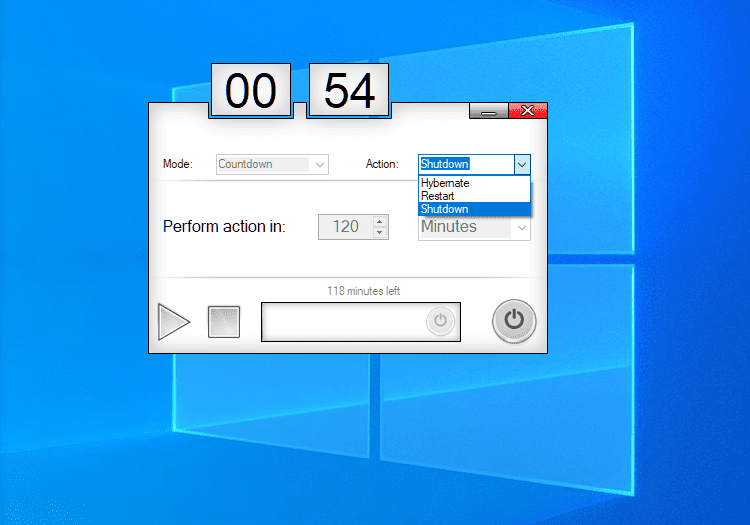This screenshot has width=750, height=525.
Task: Select Restart from the Action list
Action: coord(474,196)
